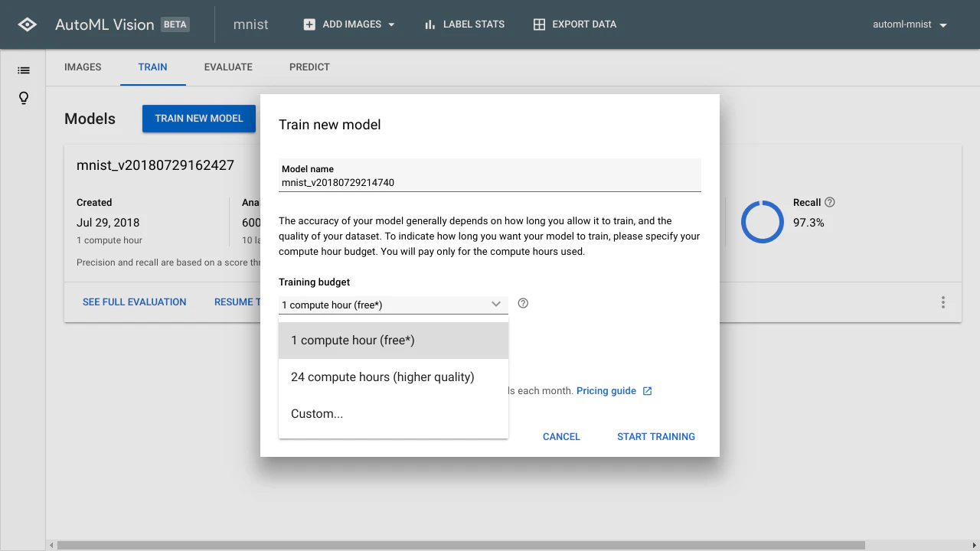Click the lightbulb icon in sidebar
This screenshot has width=980, height=551.
(x=24, y=98)
